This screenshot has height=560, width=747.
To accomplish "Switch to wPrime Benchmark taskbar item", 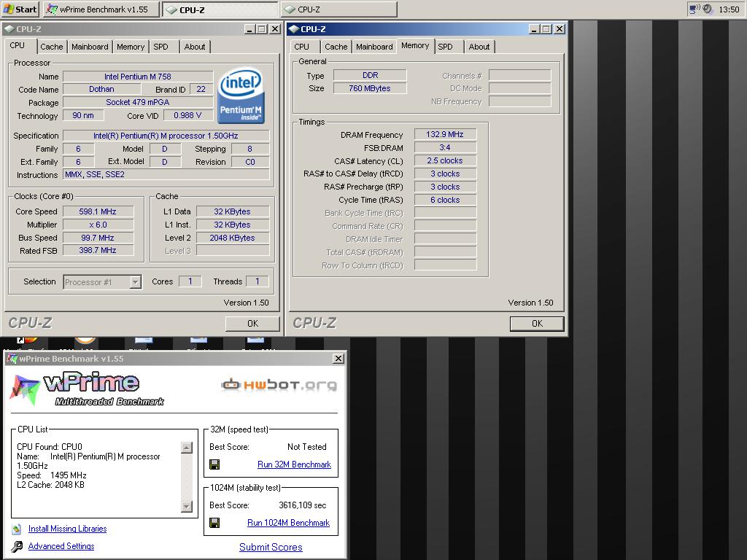I will [x=101, y=9].
